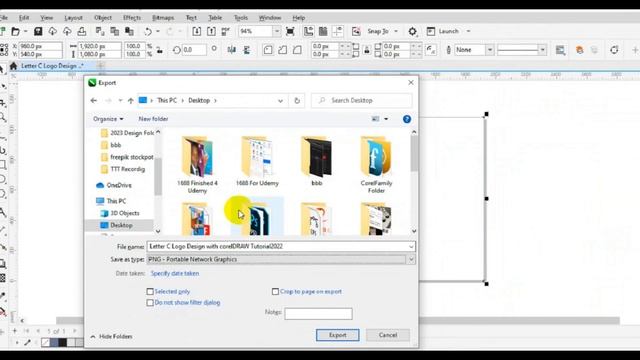640x360 pixels.
Task: Select the Text tool in toolbox
Action: click(x=3, y=212)
